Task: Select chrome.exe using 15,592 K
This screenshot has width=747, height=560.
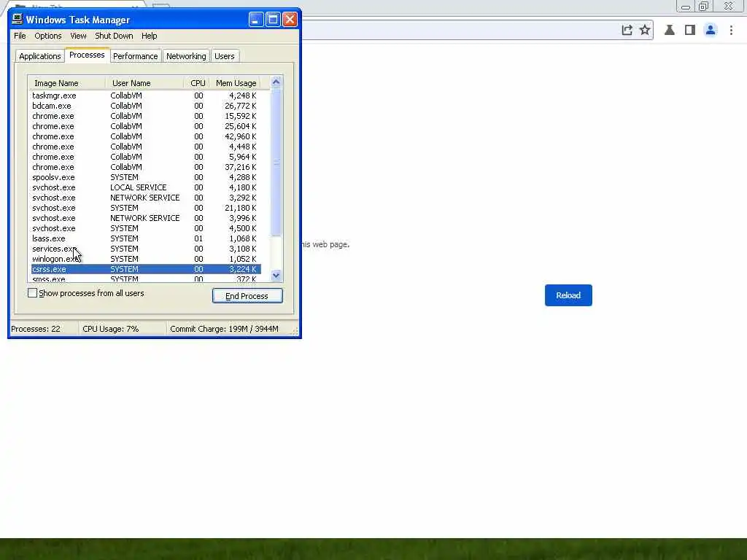Action: tap(146, 116)
